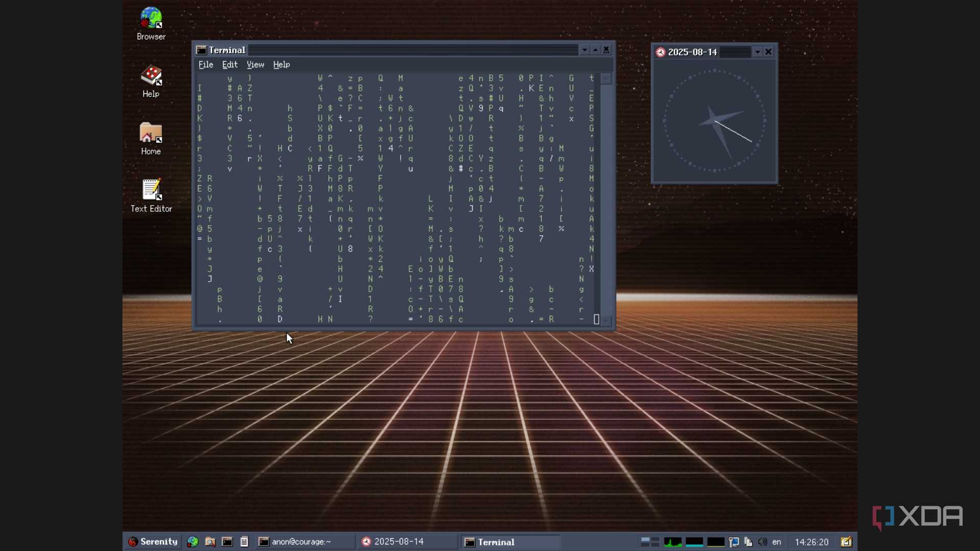Click the yellow graph applet in tray
The width and height of the screenshot is (980, 551).
pos(716,542)
